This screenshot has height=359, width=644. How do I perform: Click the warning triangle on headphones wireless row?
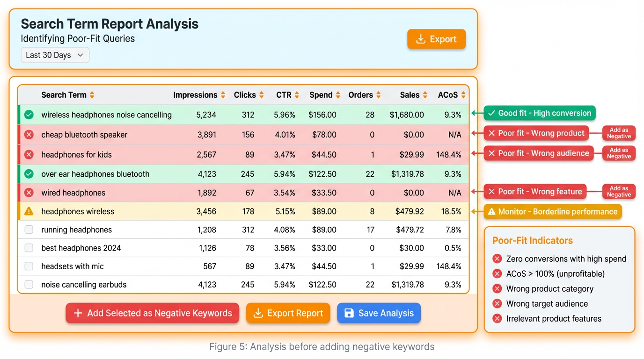click(29, 211)
